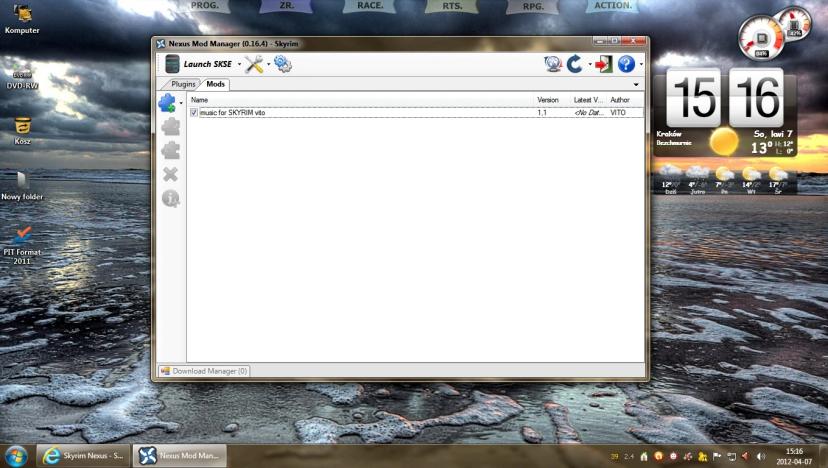
Task: Click the VITO author cell
Action: [x=618, y=113]
